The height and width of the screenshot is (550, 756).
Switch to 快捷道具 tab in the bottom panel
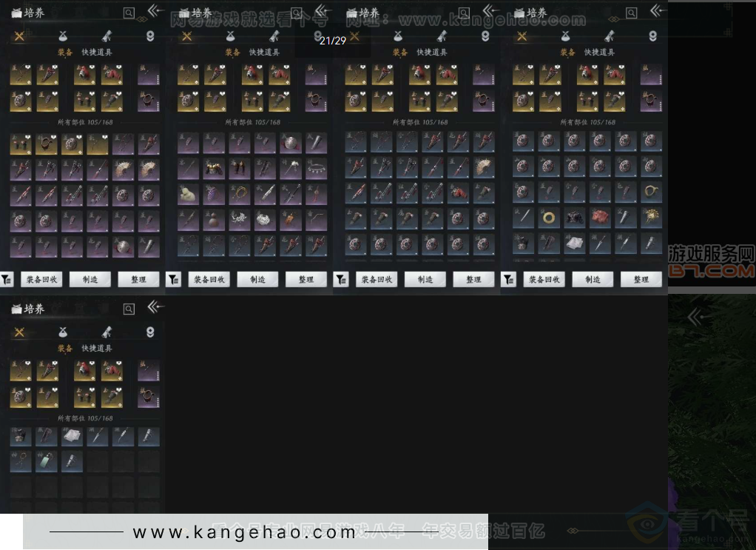coord(96,348)
